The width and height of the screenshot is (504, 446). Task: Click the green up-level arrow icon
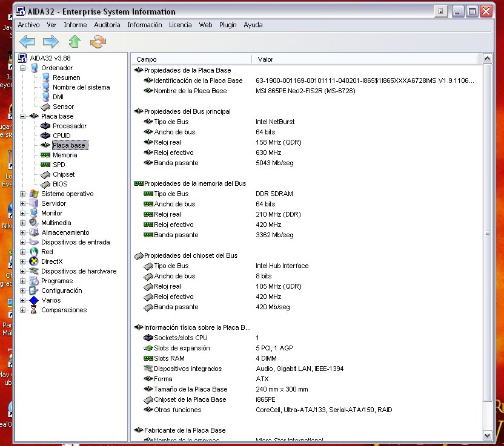coord(75,42)
